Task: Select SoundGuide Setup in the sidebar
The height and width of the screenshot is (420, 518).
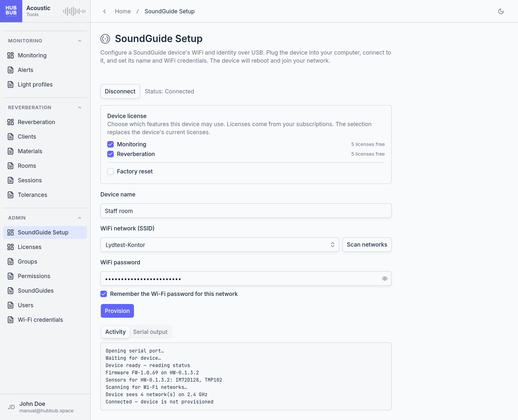Action: (45, 232)
